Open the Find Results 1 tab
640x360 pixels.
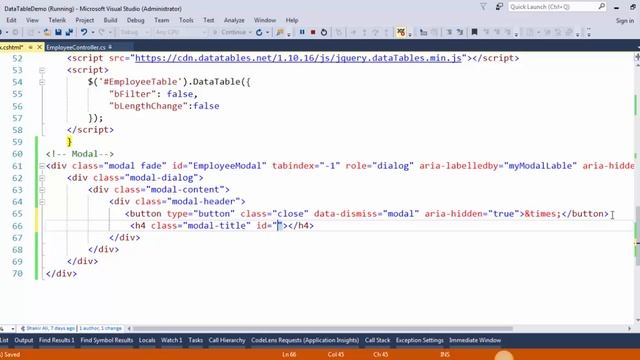pos(57,340)
